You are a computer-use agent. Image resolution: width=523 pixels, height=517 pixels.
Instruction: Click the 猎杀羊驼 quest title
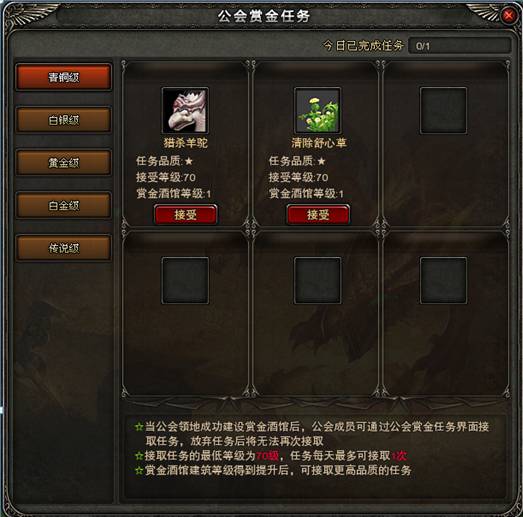point(185,143)
